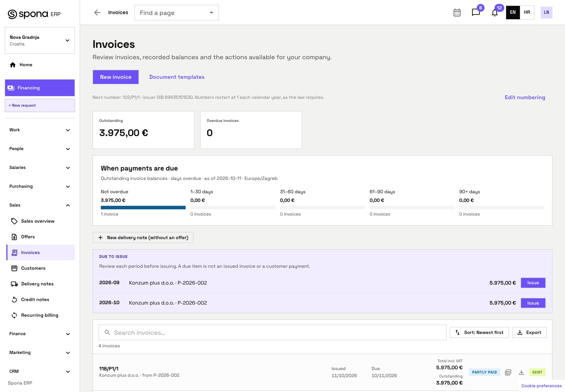Viewport: 565px width, 392px height.
Task: Open the calendar icon in the header
Action: pyautogui.click(x=457, y=13)
